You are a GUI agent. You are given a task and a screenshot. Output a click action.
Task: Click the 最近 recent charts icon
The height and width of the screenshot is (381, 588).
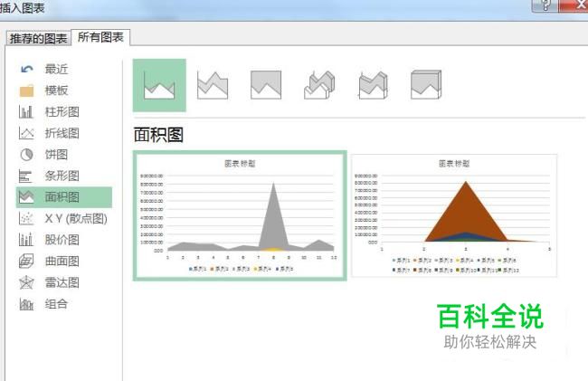point(26,69)
